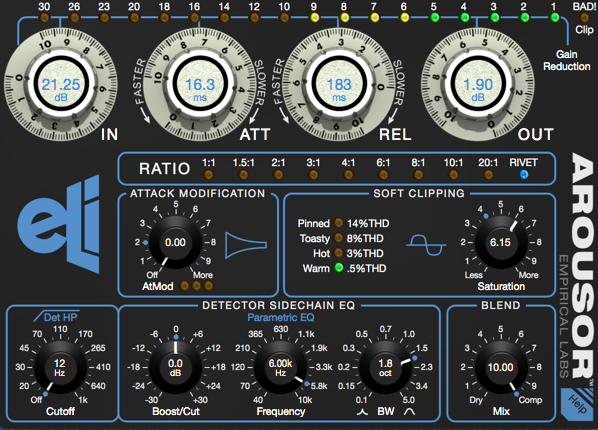This screenshot has height=430, width=598.
Task: Click the first AtMod indicator LED
Action: point(184,286)
